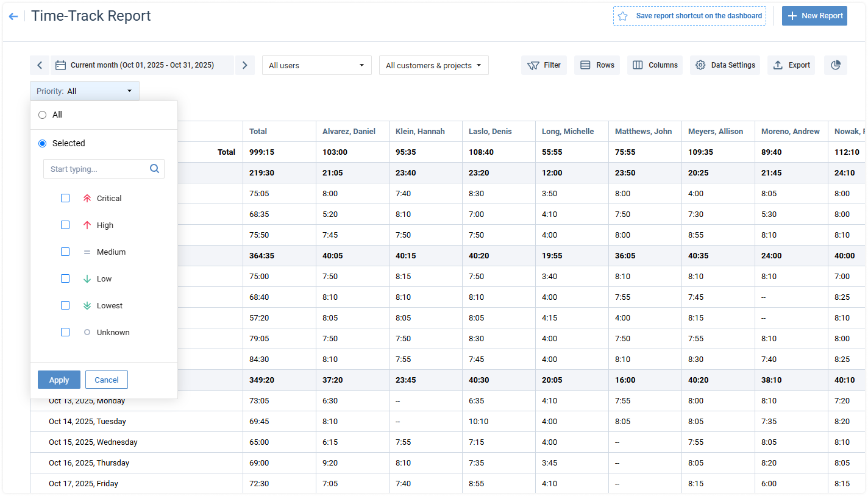The height and width of the screenshot is (496, 868).
Task: Open the pie chart view icon
Action: 835,65
